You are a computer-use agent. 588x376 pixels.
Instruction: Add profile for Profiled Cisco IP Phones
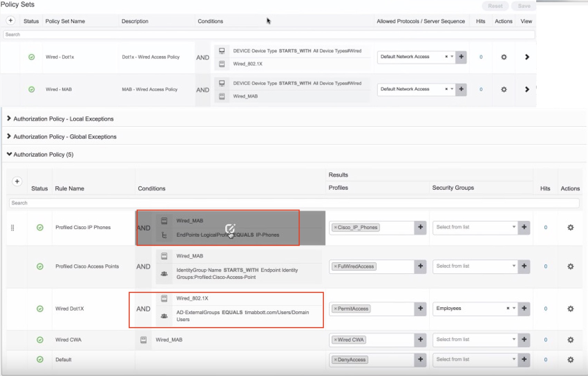tap(420, 227)
